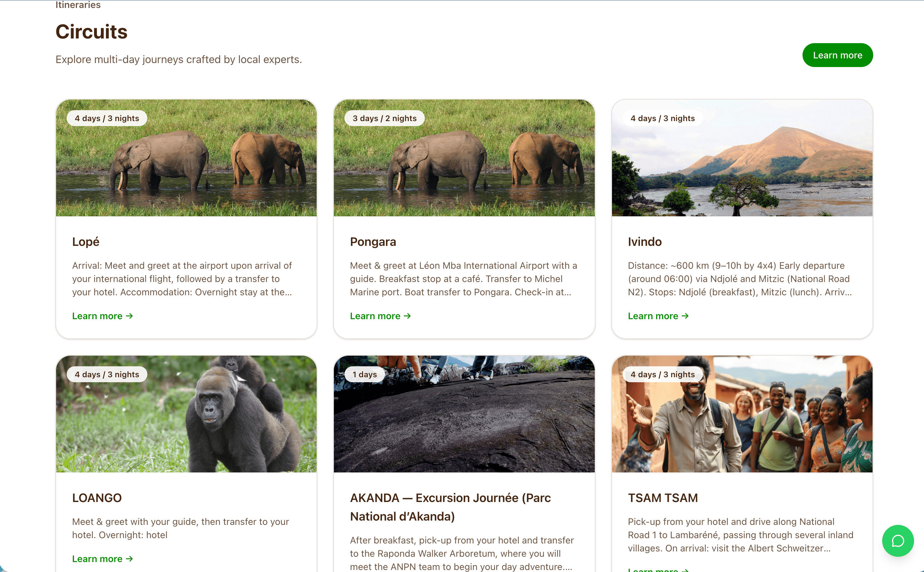Follow Learn more link on LOANGO card
Viewport: 924px width, 572px height.
click(x=103, y=559)
